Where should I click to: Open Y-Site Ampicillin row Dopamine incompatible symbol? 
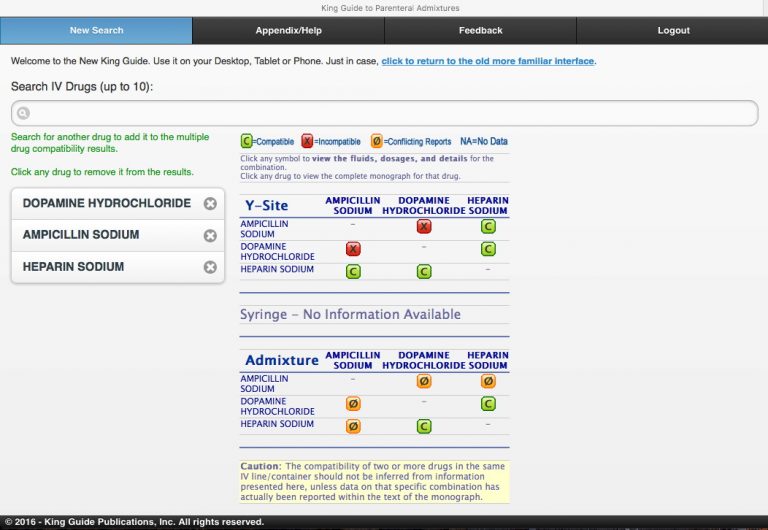coord(424,226)
